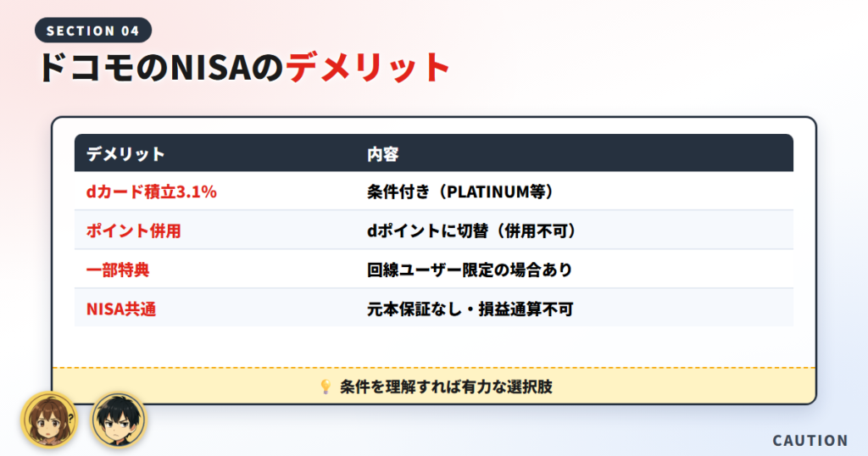Click the ドコモのNISAのデメリット title
The image size is (868, 456).
(243, 68)
